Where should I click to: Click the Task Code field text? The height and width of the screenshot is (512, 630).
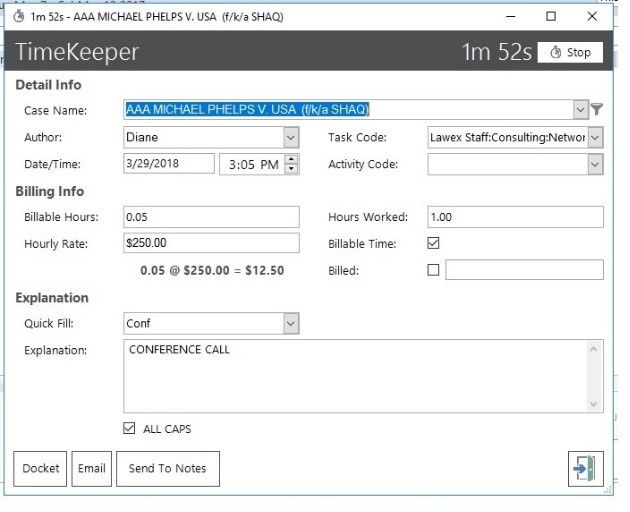tap(508, 137)
